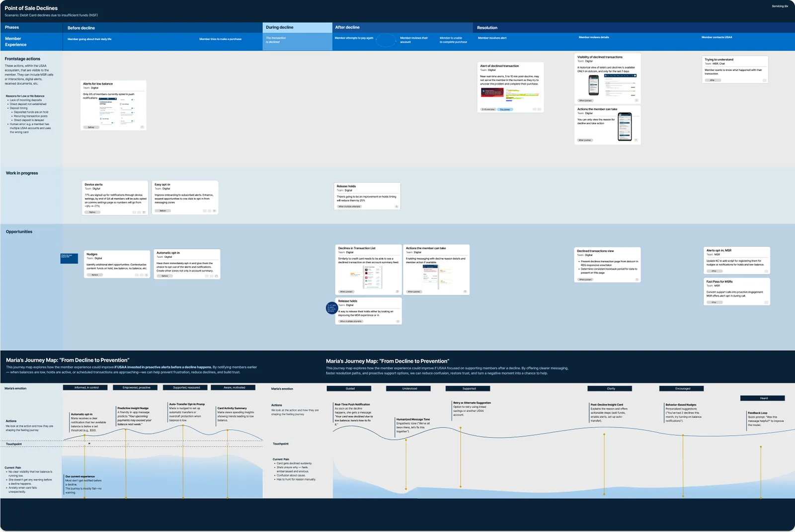795x532 pixels.
Task: Click 'Feedback Loop' action text
Action: [758, 413]
